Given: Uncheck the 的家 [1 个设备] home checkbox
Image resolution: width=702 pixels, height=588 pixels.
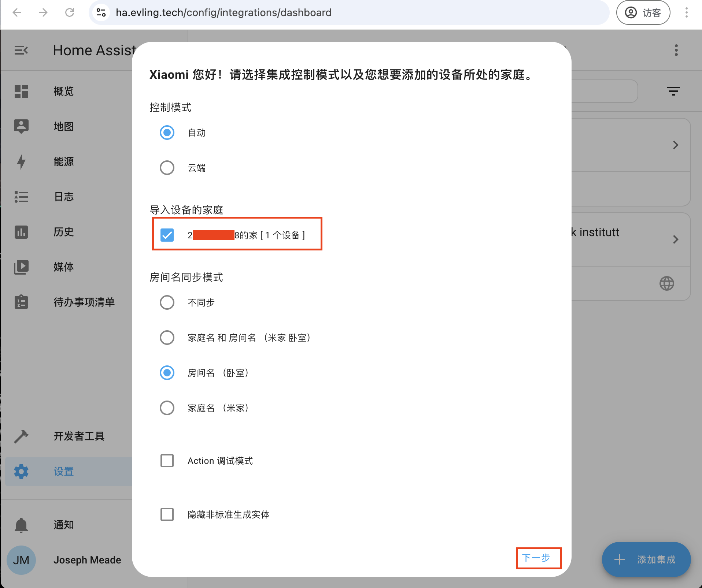Looking at the screenshot, I should click(x=167, y=235).
